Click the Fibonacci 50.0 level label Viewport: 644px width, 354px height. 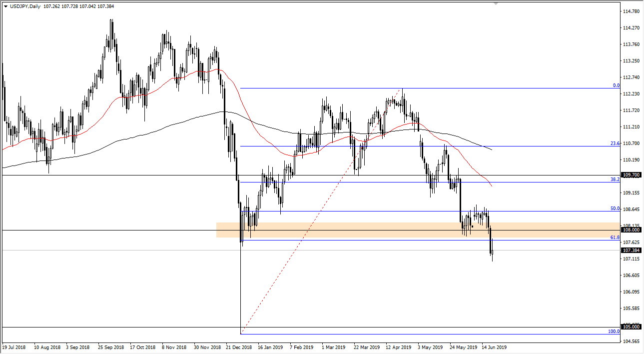(x=615, y=208)
